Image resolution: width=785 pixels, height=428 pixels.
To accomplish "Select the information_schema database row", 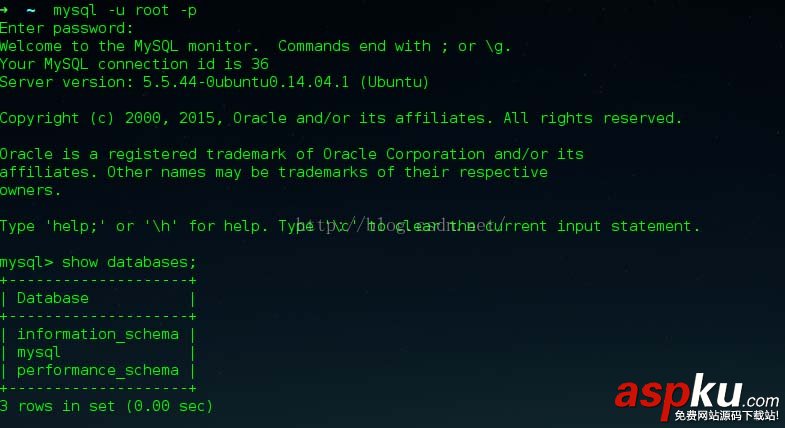I will coord(97,334).
